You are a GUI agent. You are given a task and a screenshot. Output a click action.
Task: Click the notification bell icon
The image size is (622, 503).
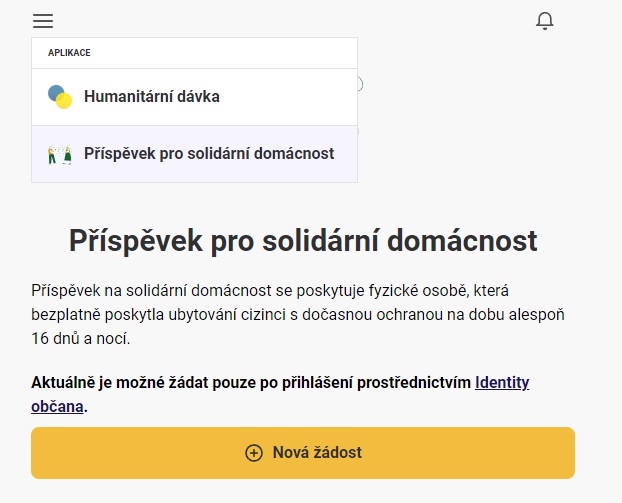click(545, 21)
